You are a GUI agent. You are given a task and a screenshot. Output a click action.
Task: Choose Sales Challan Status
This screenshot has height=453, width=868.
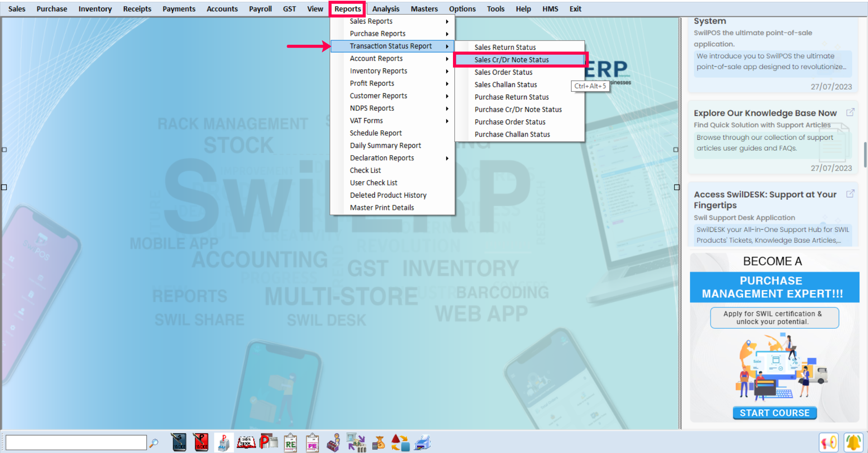pos(520,85)
